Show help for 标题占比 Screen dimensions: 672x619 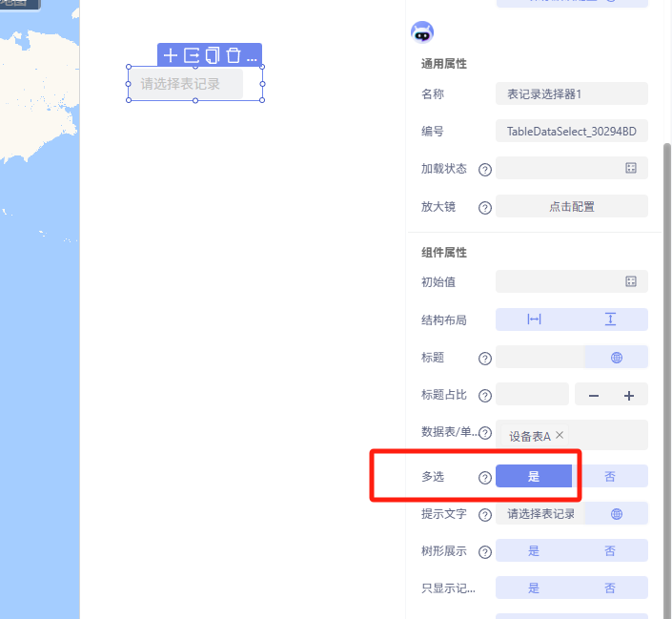[485, 396]
